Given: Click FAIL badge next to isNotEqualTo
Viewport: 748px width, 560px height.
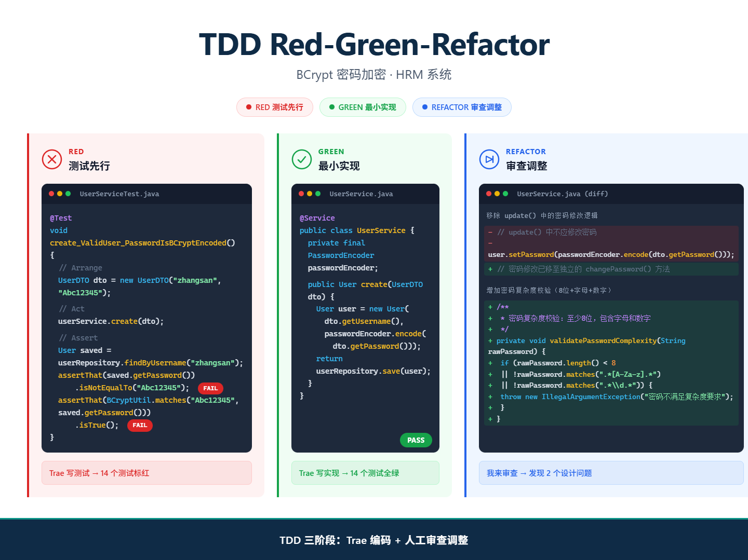Looking at the screenshot, I should (210, 388).
